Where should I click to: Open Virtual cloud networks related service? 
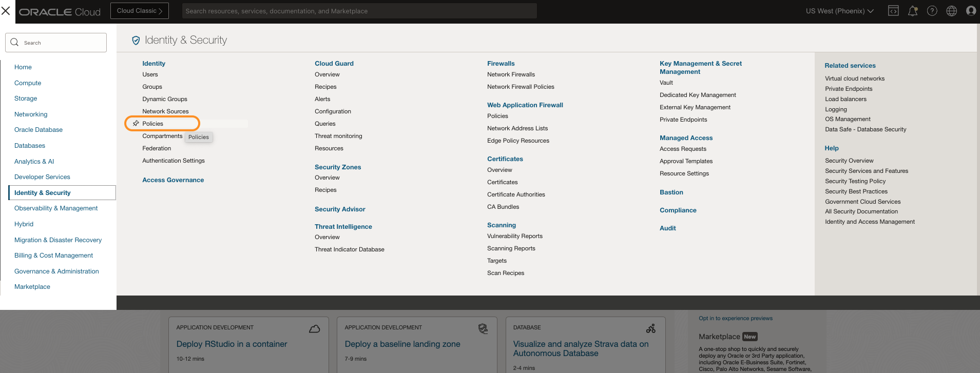pyautogui.click(x=855, y=78)
